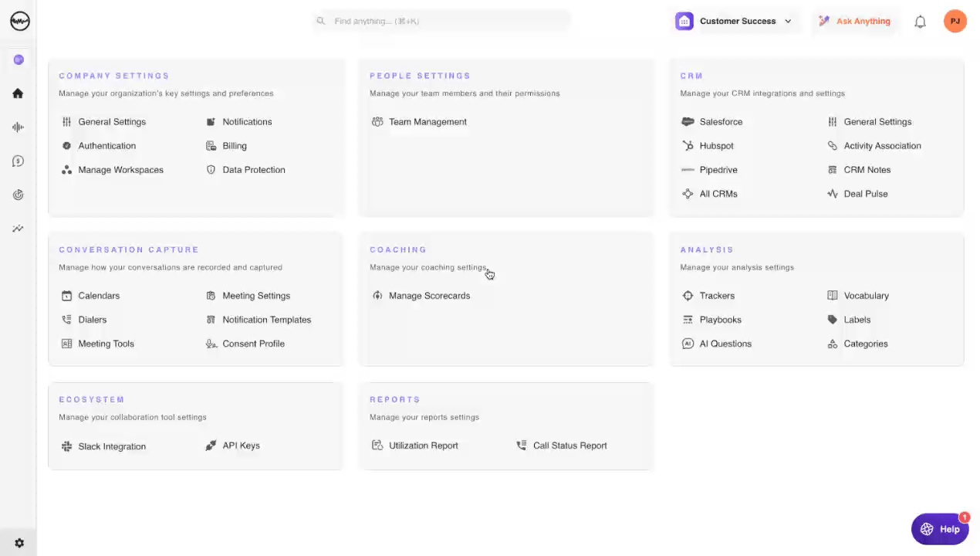Click the home icon in left sidebar
Viewport: 980px width, 556px height.
coord(18,93)
